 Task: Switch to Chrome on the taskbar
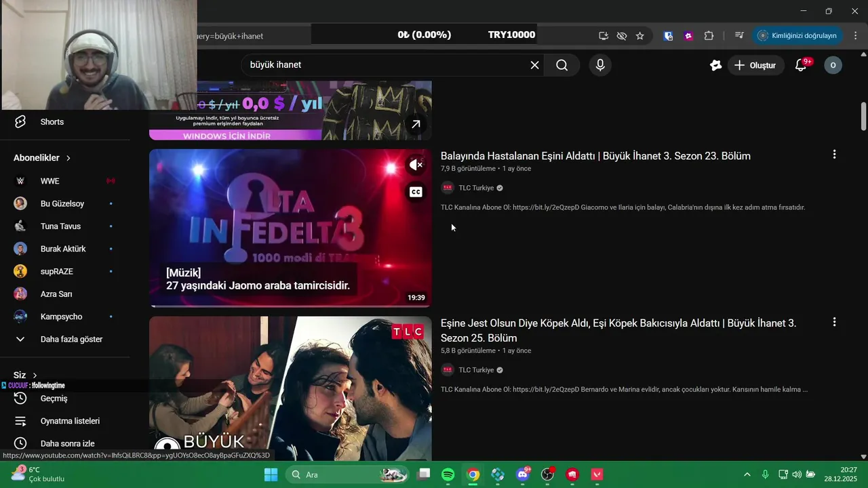pyautogui.click(x=473, y=474)
